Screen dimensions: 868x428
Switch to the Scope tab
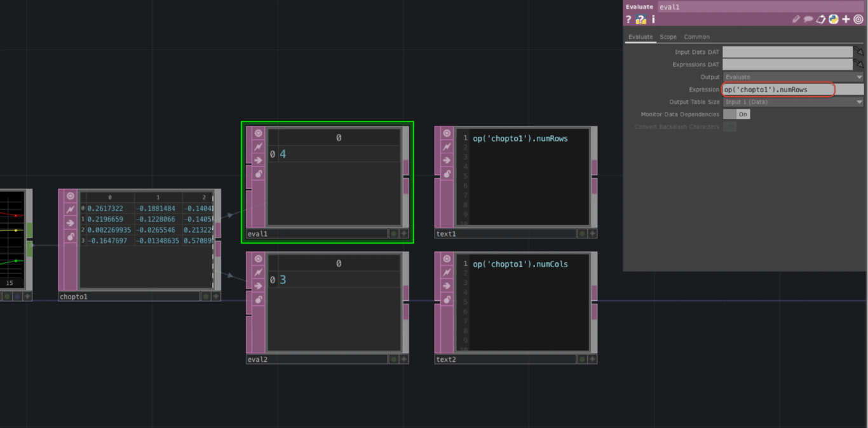(668, 37)
